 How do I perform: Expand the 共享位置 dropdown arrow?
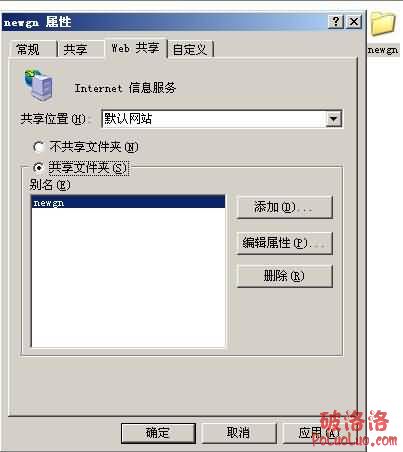tap(333, 119)
